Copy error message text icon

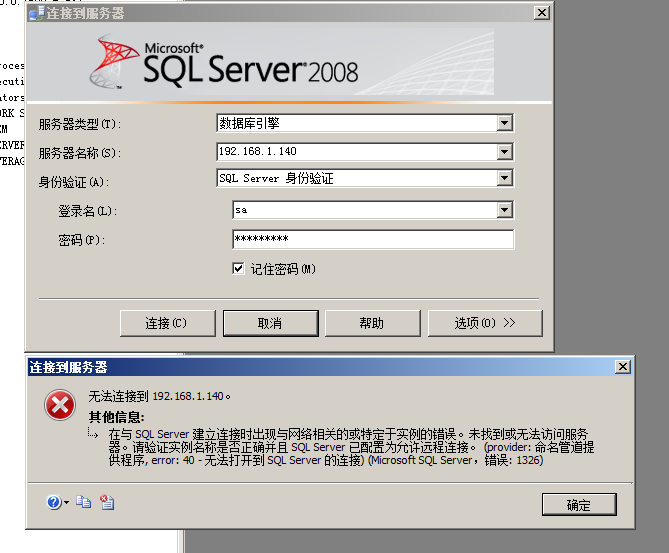84,502
